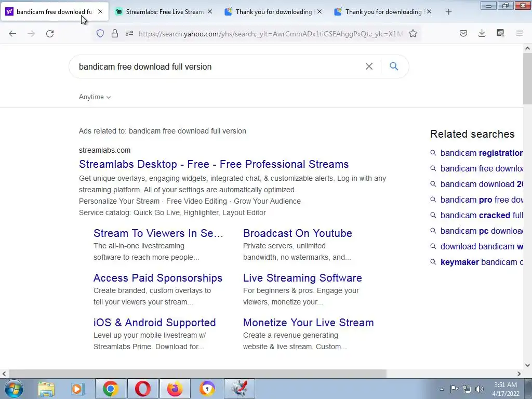
Task: Switch to the Streamlabs tab
Action: pos(164,12)
